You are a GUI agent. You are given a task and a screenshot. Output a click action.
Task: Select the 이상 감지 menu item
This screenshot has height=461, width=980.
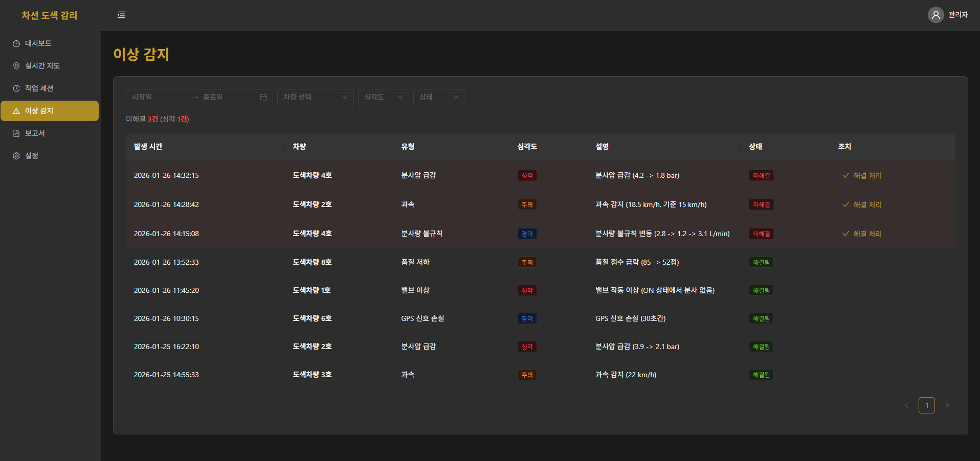coord(50,111)
